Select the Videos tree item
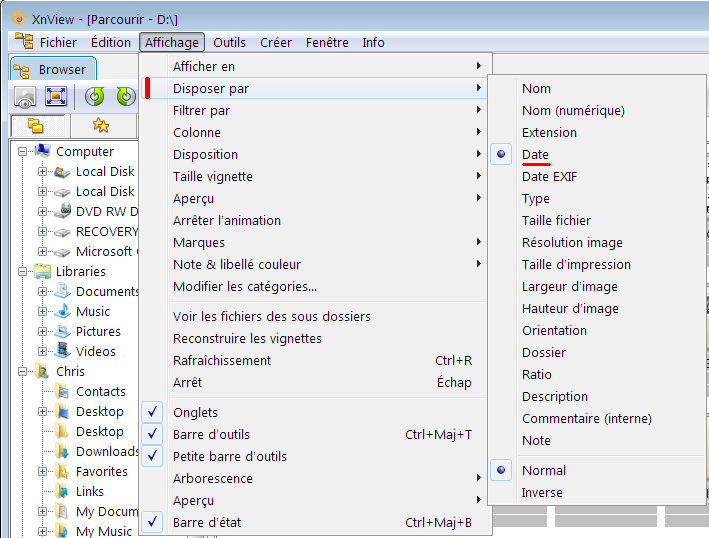 coord(95,351)
